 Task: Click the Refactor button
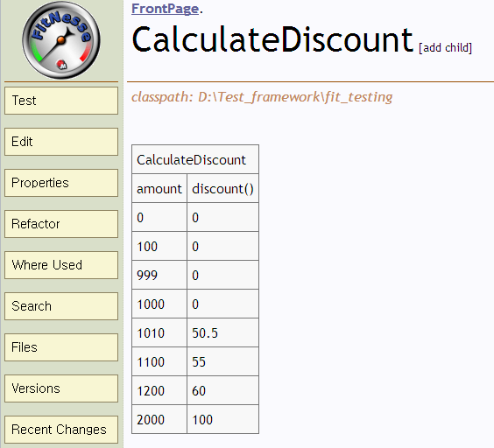tap(61, 224)
